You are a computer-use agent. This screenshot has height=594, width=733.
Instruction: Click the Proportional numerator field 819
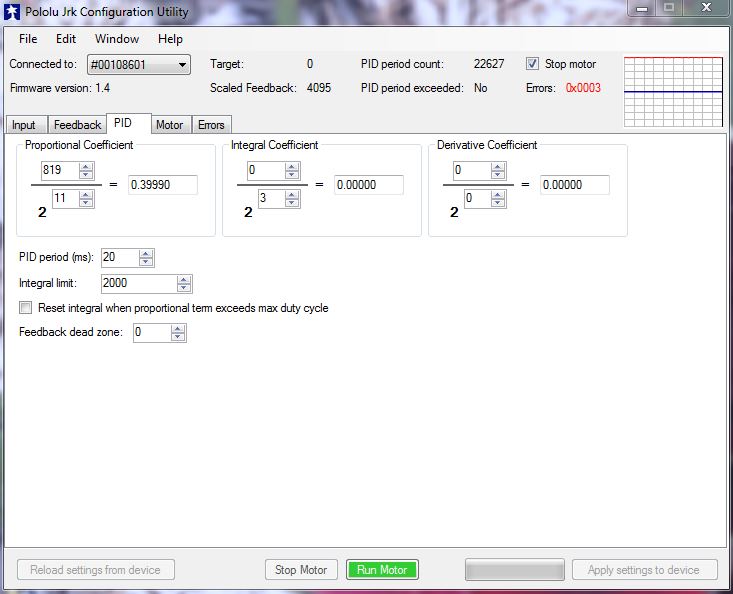pos(60,170)
